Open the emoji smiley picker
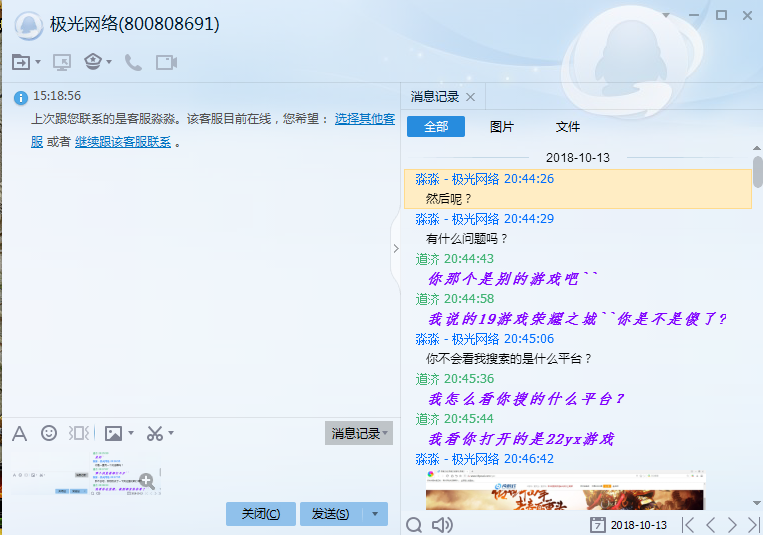 click(x=48, y=433)
